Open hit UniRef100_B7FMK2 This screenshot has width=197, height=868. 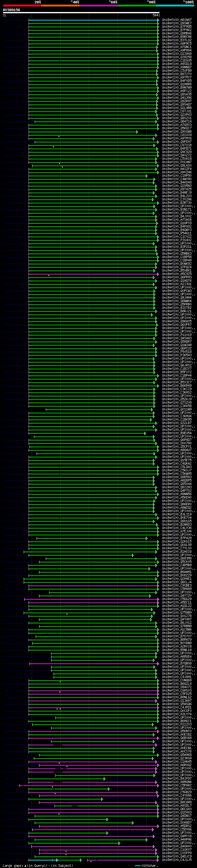pyautogui.click(x=177, y=30)
